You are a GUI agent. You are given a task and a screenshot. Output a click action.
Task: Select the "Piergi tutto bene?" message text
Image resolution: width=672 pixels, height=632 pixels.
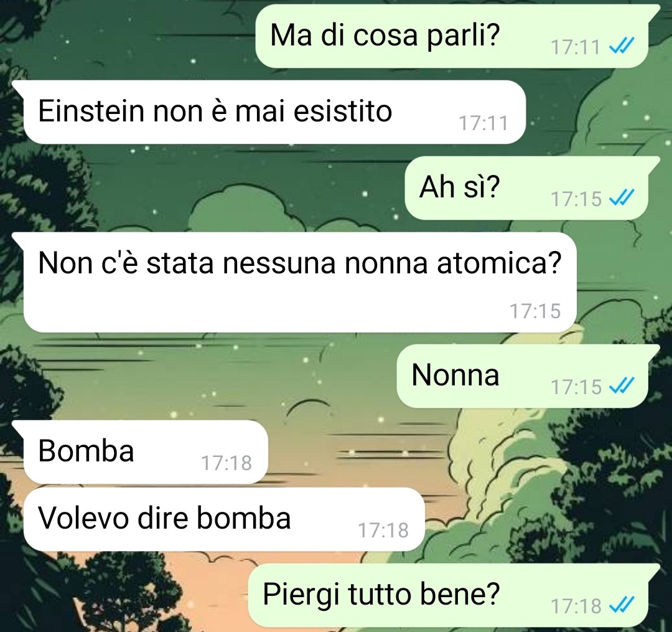[x=381, y=594]
